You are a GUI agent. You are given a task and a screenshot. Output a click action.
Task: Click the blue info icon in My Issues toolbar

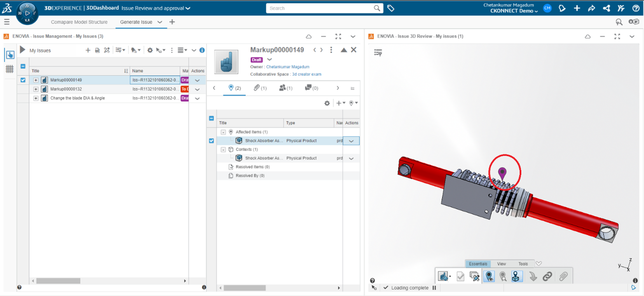click(202, 50)
